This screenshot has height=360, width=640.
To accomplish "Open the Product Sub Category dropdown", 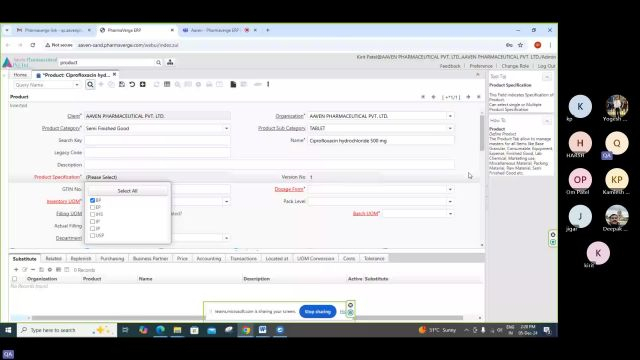I will [x=450, y=128].
